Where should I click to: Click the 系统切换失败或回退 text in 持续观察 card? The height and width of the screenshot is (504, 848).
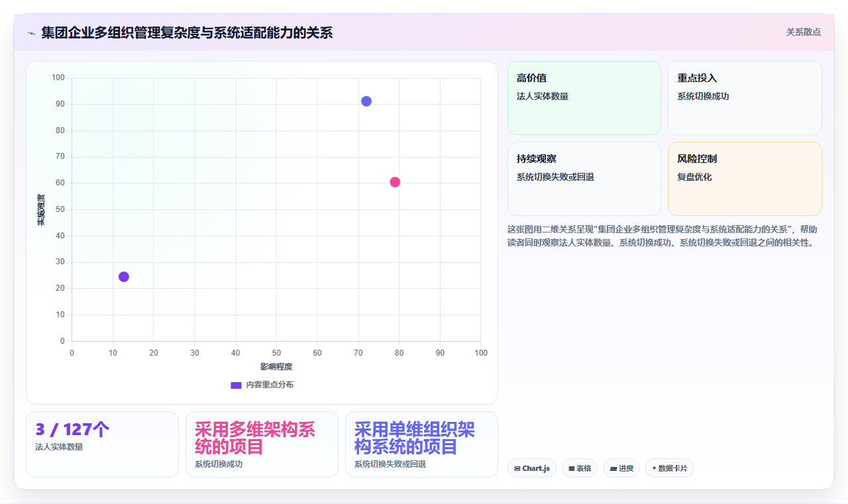pos(555,177)
